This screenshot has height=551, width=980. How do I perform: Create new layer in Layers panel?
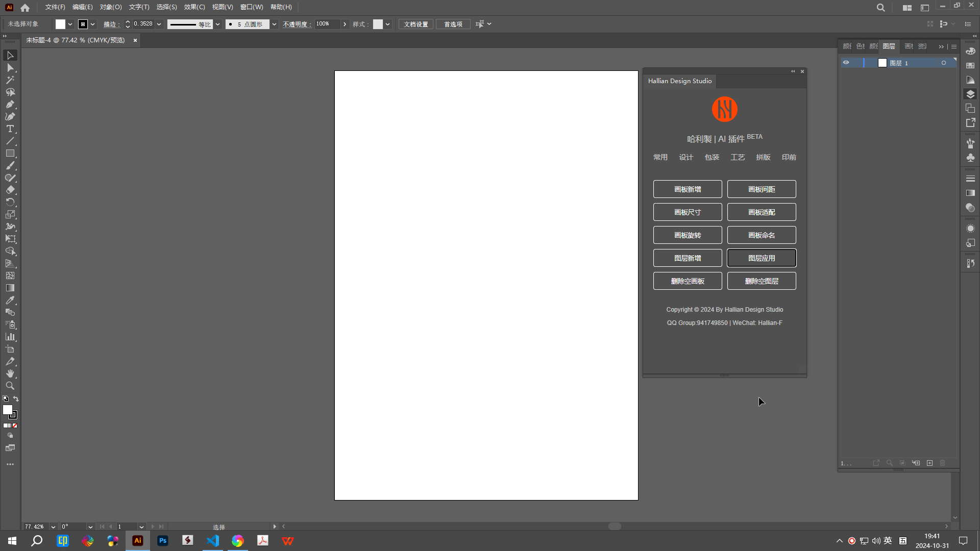[929, 463]
